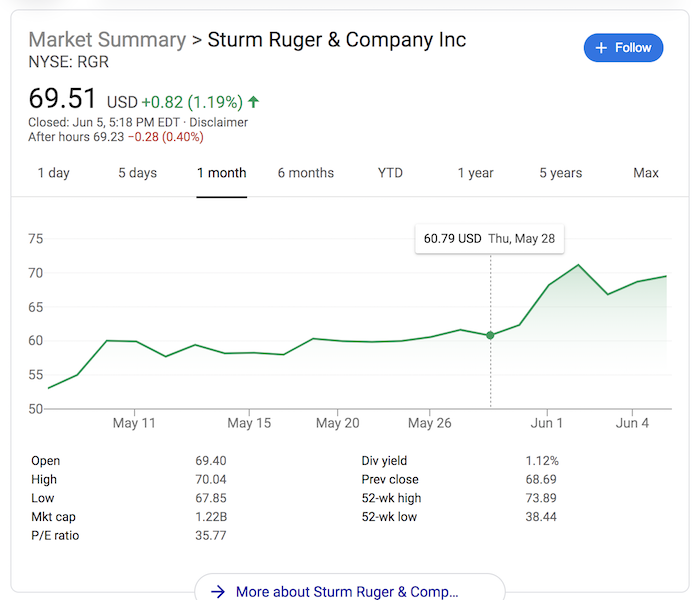The height and width of the screenshot is (600, 700).
Task: Click the NYSE: RGR ticker text
Action: point(69,62)
